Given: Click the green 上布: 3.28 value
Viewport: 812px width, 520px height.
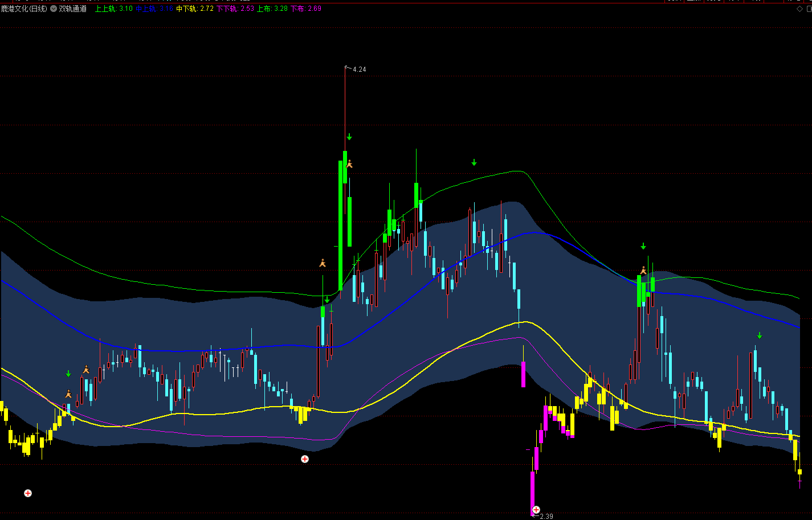Looking at the screenshot, I should coord(272,9).
